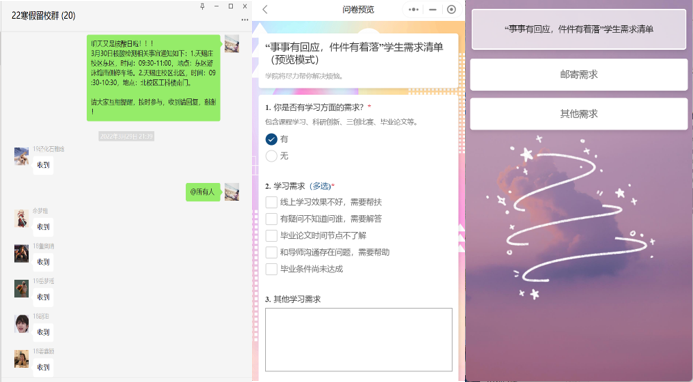
Task: Maximize the group chat window
Action: pyautogui.click(x=231, y=6)
